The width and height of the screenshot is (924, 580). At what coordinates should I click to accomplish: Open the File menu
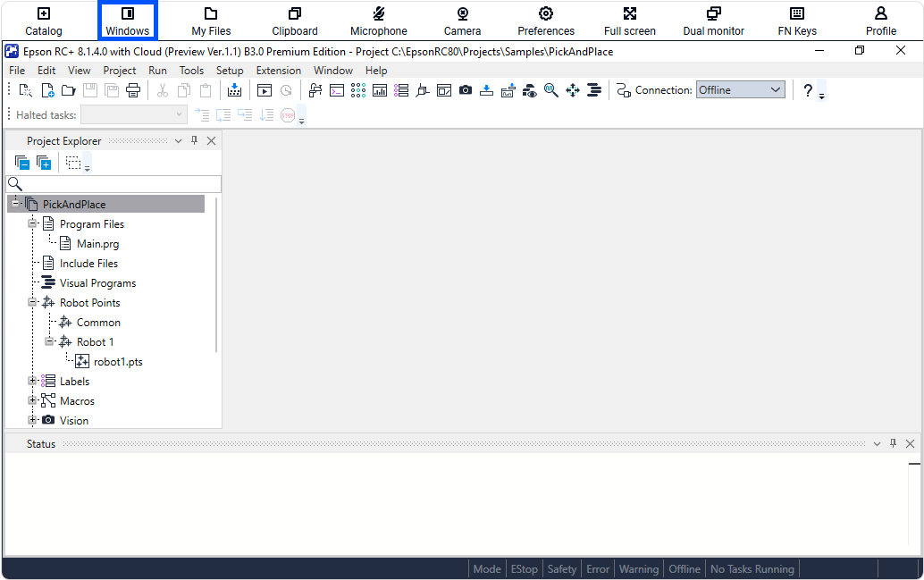tap(17, 71)
